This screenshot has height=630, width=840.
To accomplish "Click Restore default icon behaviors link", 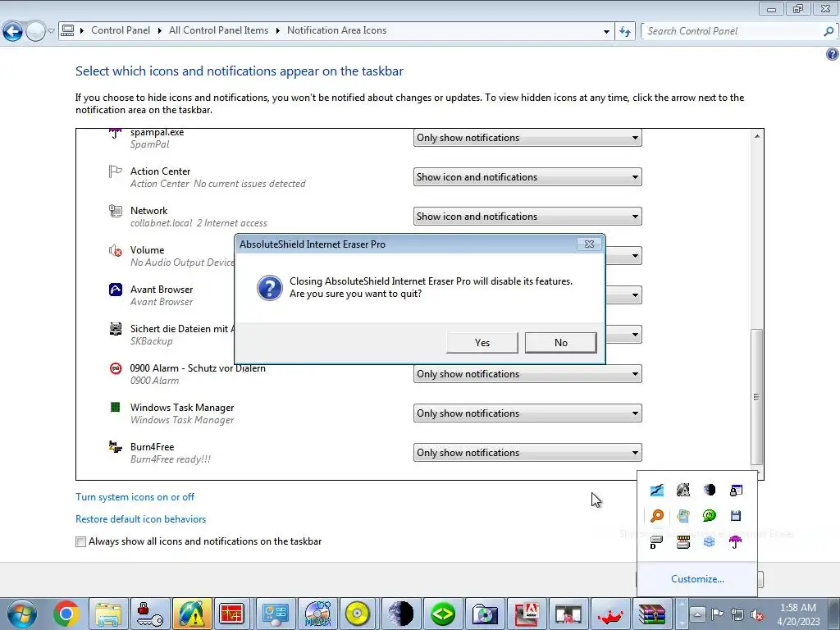I will 141,519.
